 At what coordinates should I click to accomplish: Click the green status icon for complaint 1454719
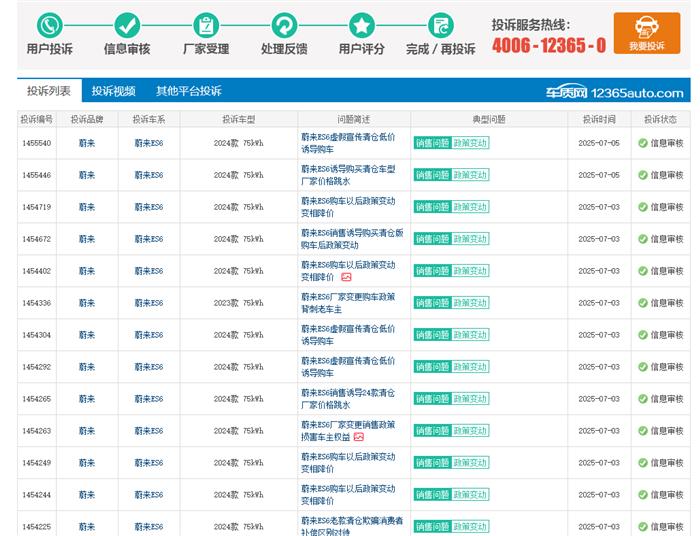643,207
